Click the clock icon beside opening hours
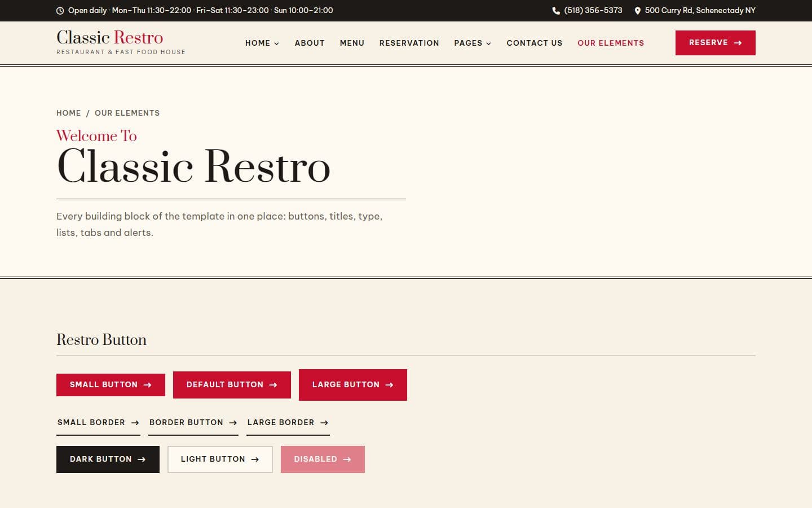The image size is (812, 508). (60, 11)
